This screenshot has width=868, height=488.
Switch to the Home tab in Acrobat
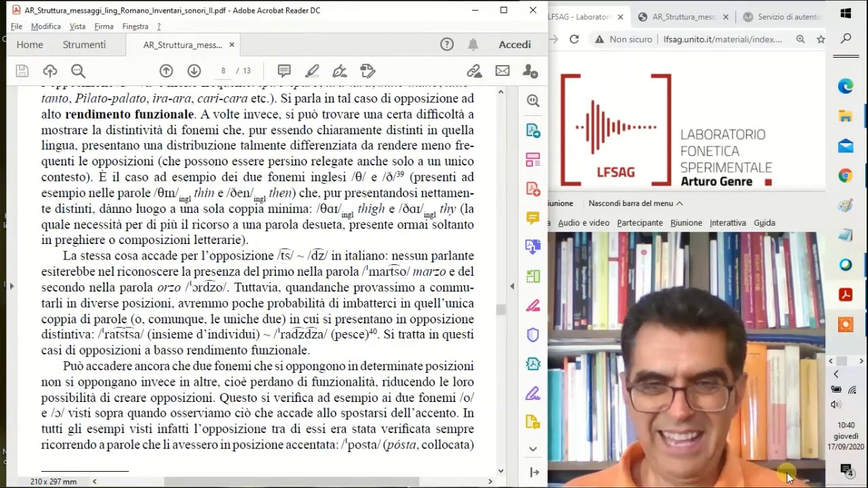30,45
